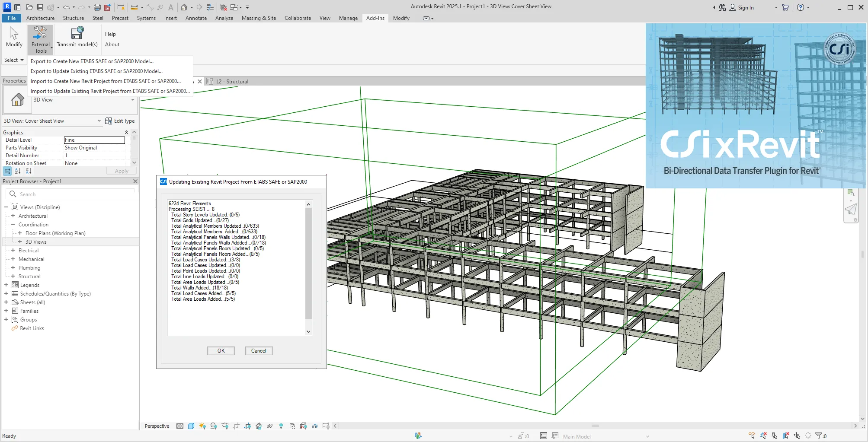Click OK in the Updating Existing Revit Project dialog

coord(221,351)
